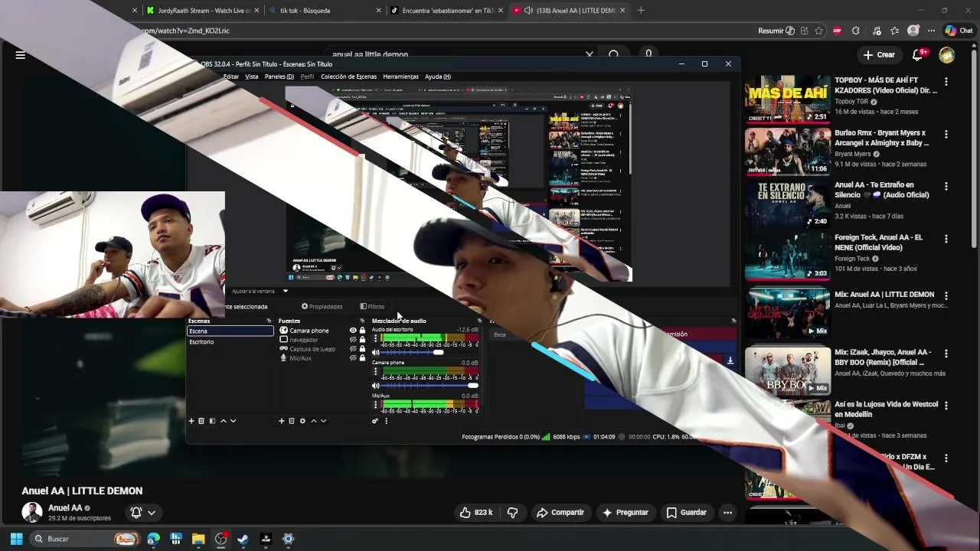Open the YouTube hamburger guide menu
Viewport: 980px width, 551px height.
(x=21, y=55)
